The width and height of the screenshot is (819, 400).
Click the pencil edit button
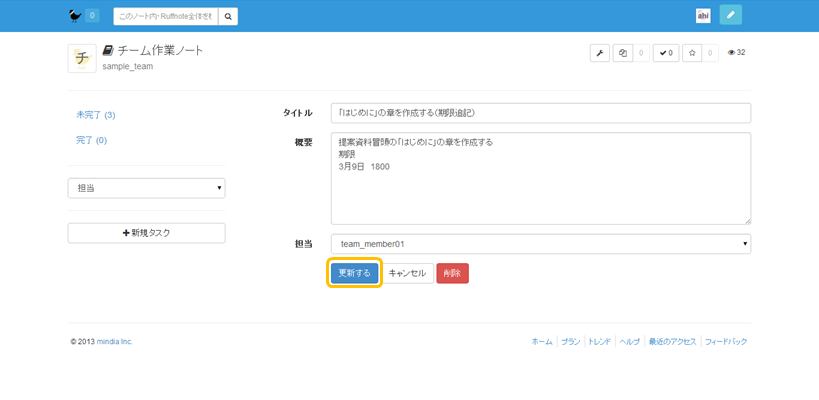731,15
